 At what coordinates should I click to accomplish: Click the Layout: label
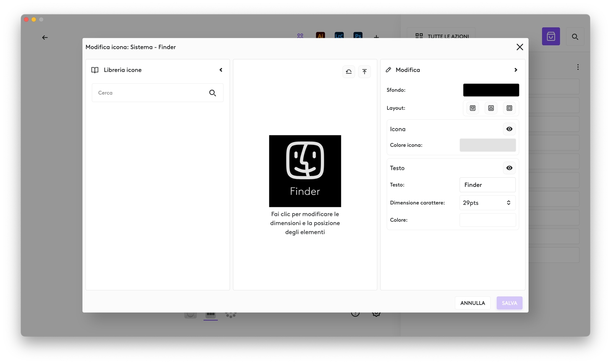(x=396, y=108)
